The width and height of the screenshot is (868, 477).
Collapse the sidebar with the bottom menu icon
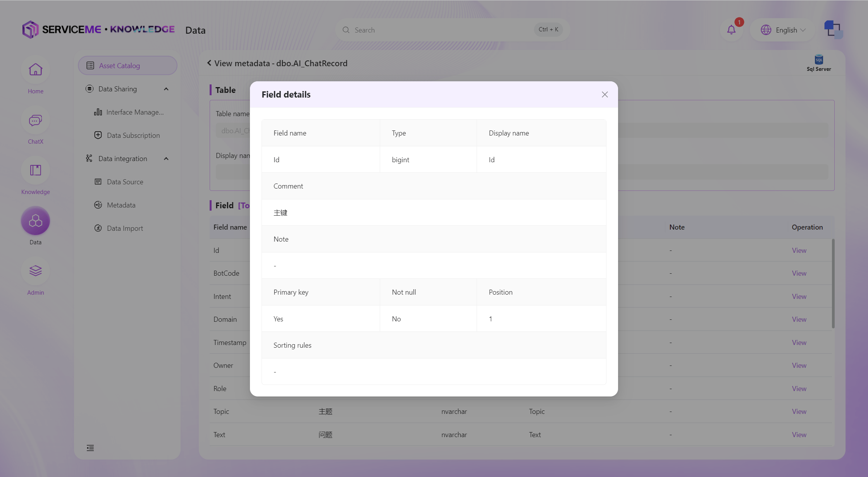90,448
